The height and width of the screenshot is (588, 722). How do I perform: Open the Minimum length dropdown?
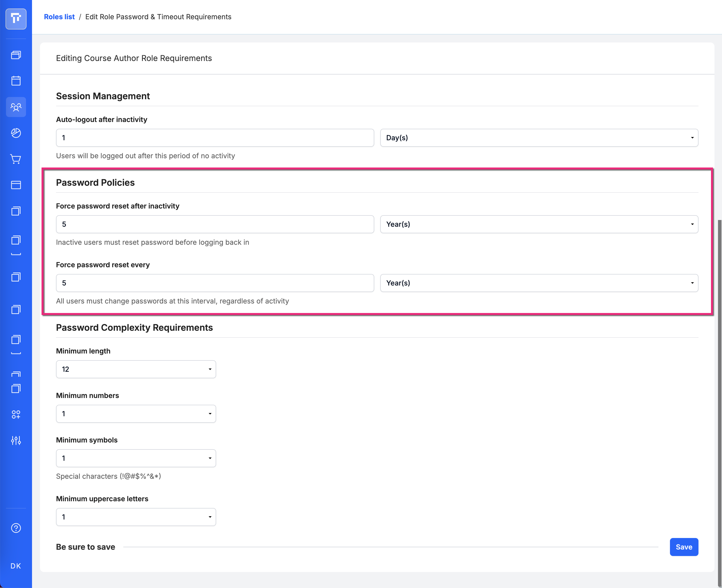136,369
